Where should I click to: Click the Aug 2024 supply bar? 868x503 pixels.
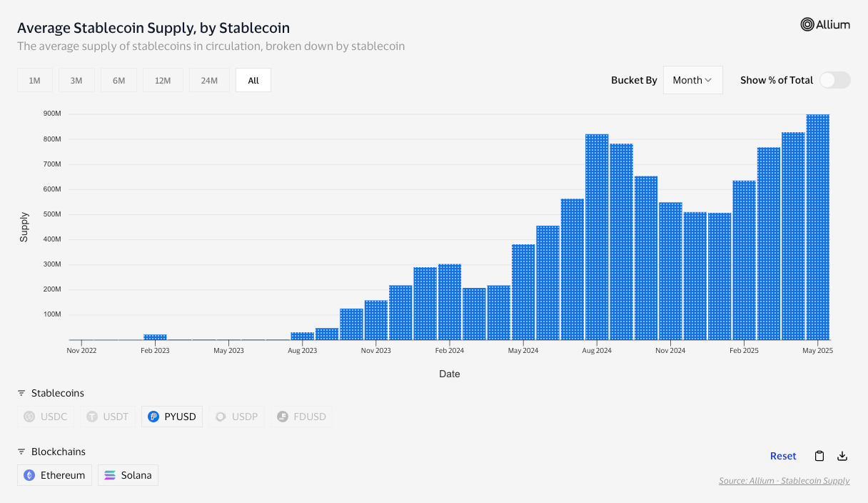pos(597,237)
